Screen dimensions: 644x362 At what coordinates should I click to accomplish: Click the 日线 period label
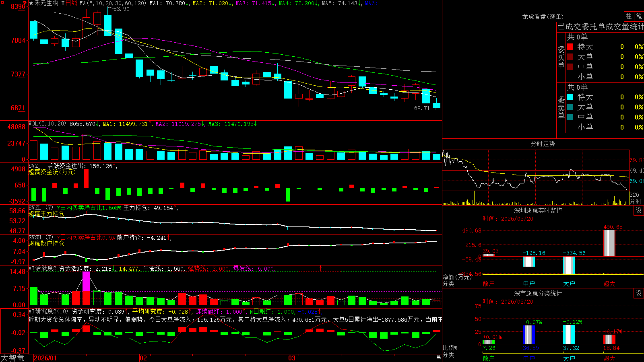tap(71, 3)
